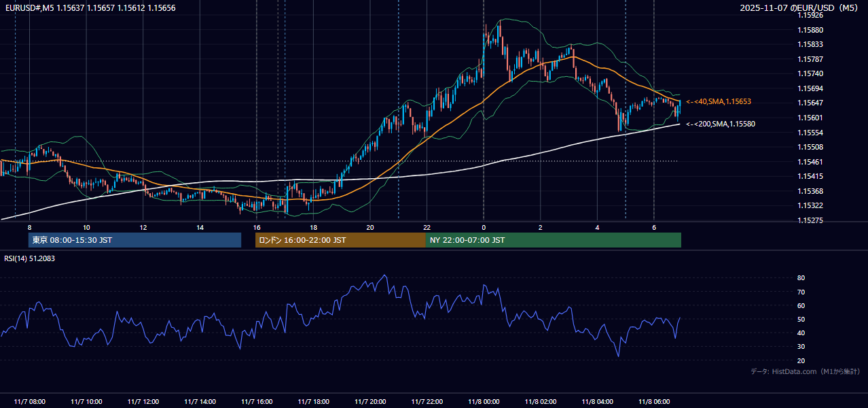Click price axis value 1.15275

(810, 220)
